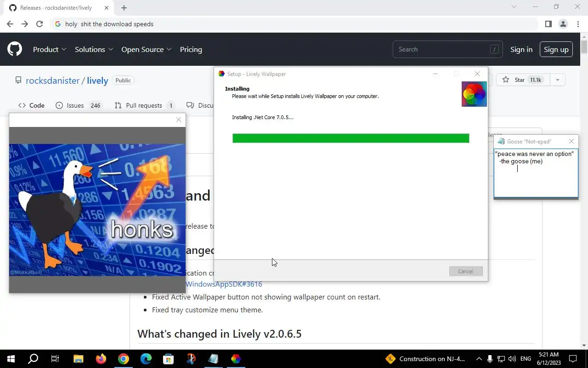
Task: Open Chrome tab search chevron
Action: (x=514, y=7)
